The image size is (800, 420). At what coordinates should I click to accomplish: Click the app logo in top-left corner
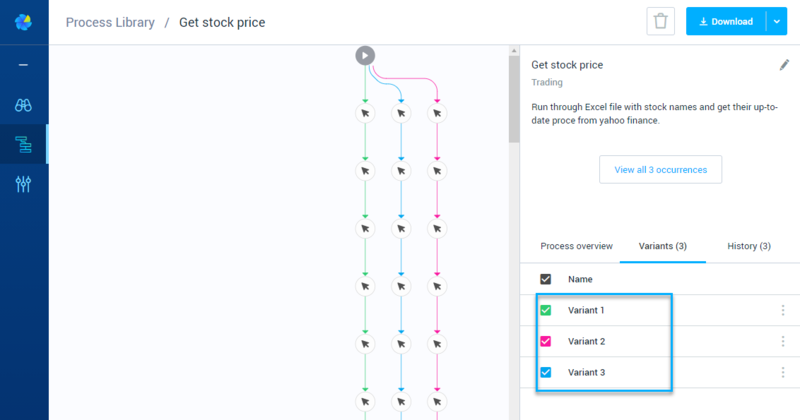23,22
